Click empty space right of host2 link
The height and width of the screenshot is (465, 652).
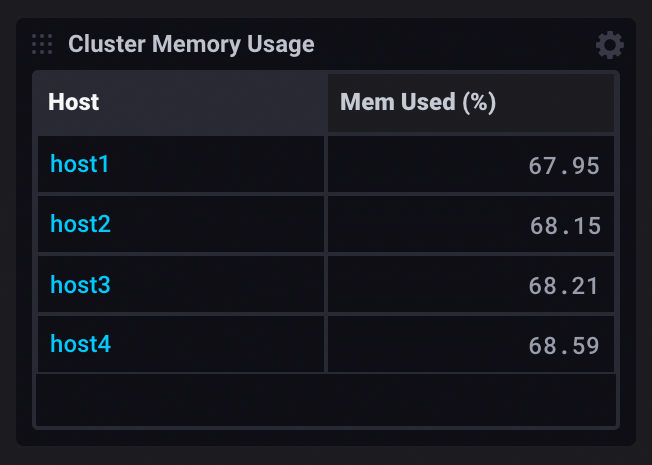pyautogui.click(x=220, y=224)
